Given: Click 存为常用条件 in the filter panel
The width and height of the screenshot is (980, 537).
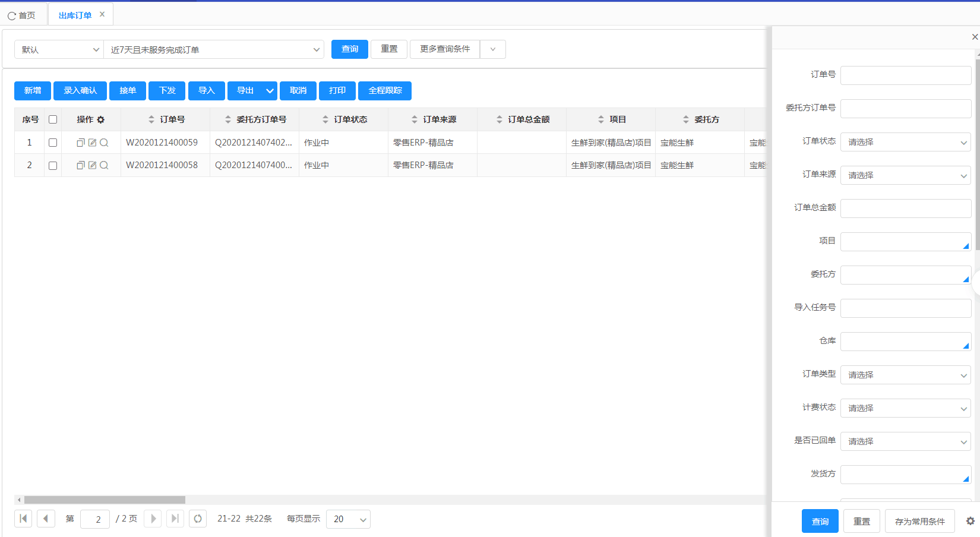Looking at the screenshot, I should point(919,521).
